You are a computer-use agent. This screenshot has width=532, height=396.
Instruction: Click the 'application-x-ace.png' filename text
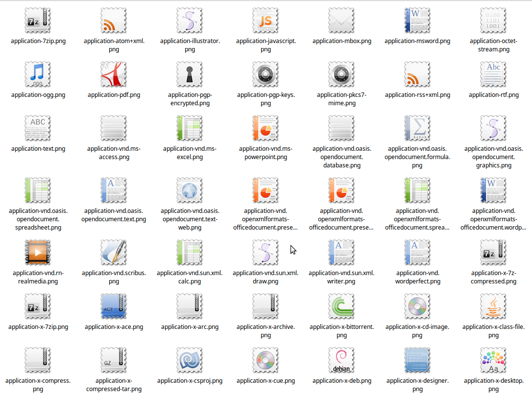point(114,327)
